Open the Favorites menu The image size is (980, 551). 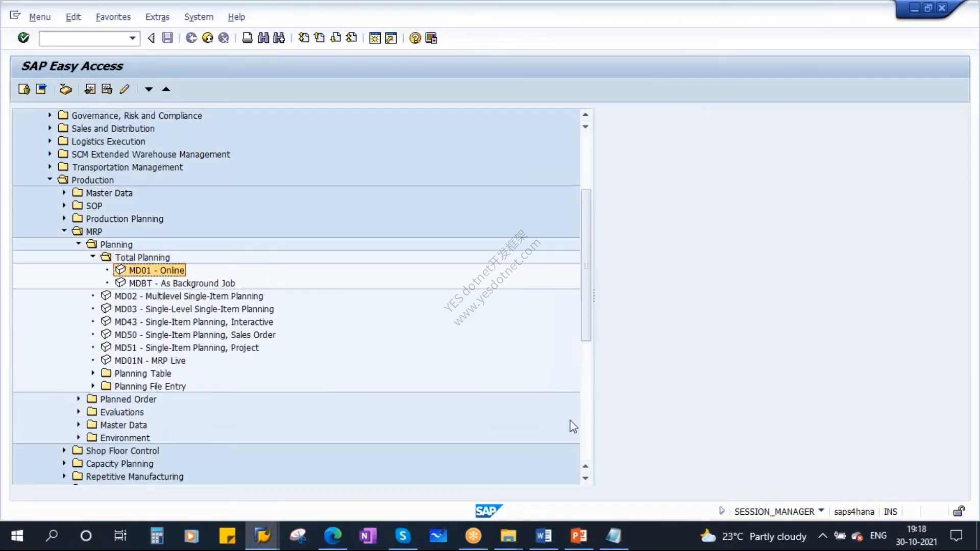point(113,17)
